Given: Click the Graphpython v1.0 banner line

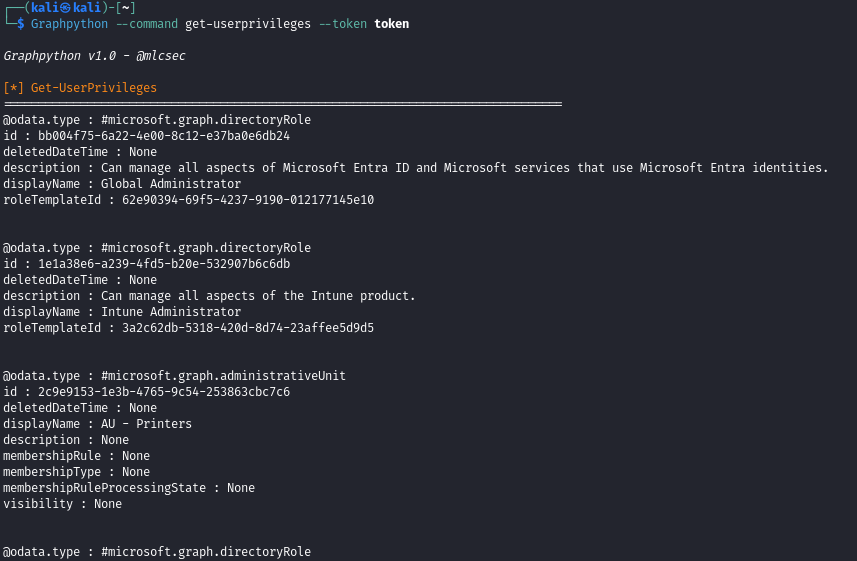Looking at the screenshot, I should 94,56.
